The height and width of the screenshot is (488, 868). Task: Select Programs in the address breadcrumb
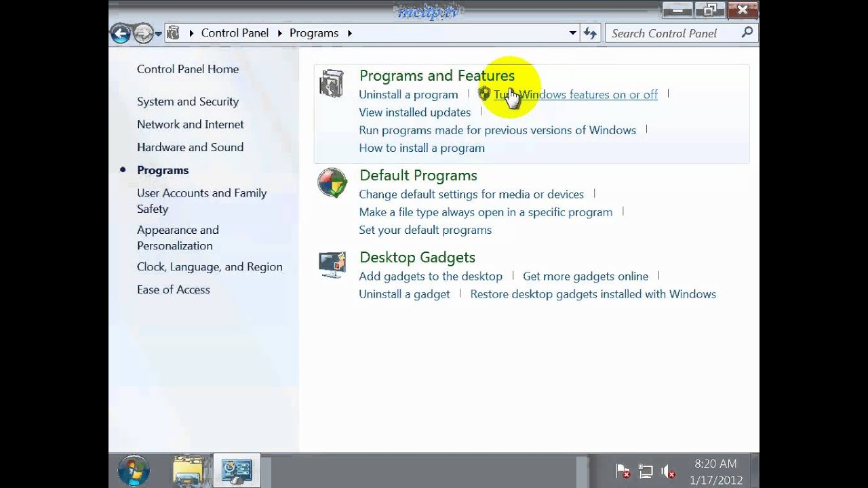[x=314, y=33]
